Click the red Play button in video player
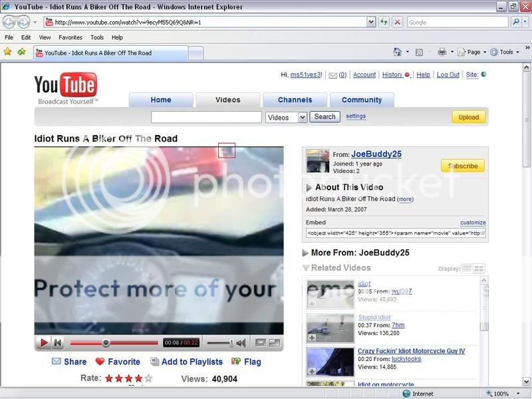The height and width of the screenshot is (399, 532). [44, 343]
